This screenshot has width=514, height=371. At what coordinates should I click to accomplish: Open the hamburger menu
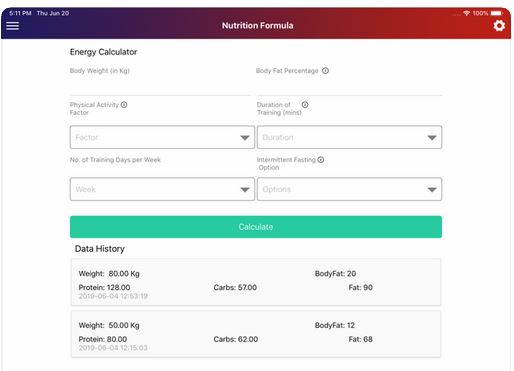[12, 26]
